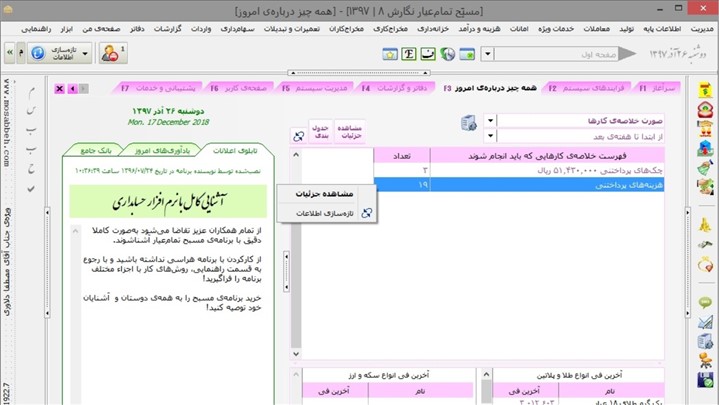Select the هزینه‌های پرداختنی highlighted row
Viewport: 719px width, 405px height.
(x=519, y=185)
